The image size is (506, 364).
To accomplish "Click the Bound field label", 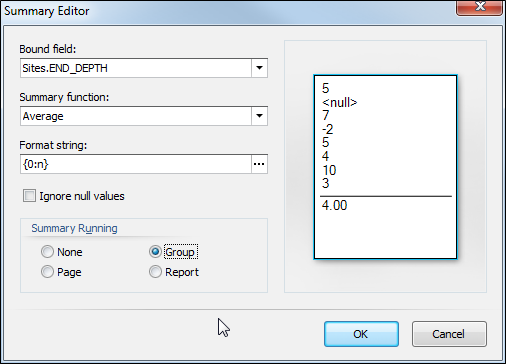I will [48, 49].
